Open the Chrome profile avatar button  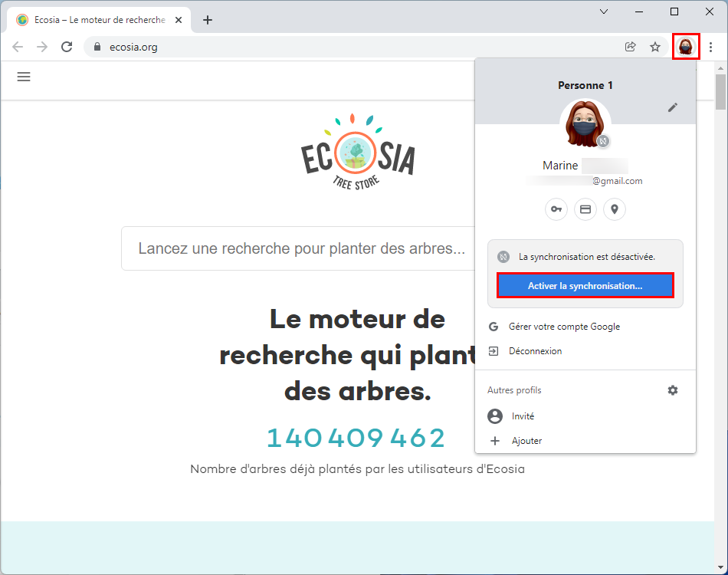click(686, 47)
